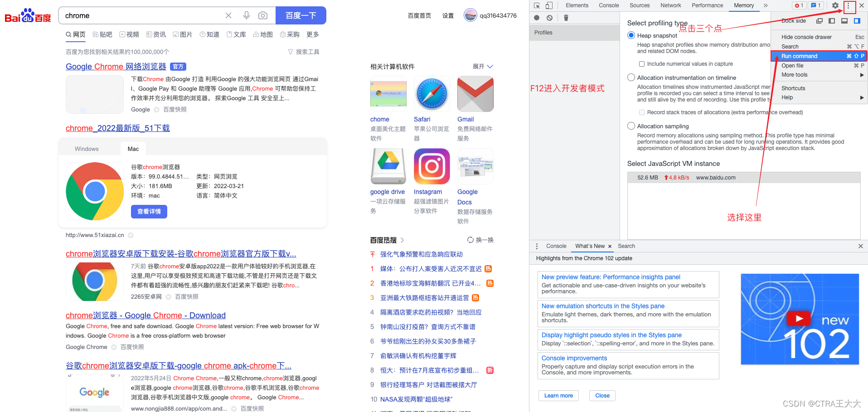Click the Baidu voice search microphone icon
Image resolution: width=868 pixels, height=412 pixels.
point(246,15)
